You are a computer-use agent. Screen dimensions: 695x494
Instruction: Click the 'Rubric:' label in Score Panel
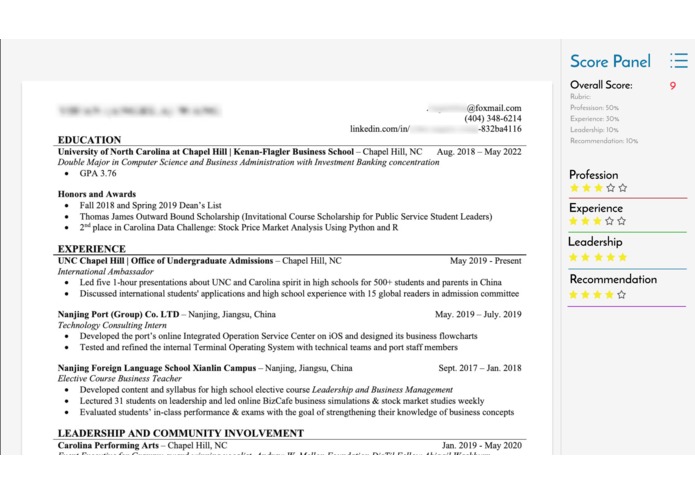[x=580, y=97]
